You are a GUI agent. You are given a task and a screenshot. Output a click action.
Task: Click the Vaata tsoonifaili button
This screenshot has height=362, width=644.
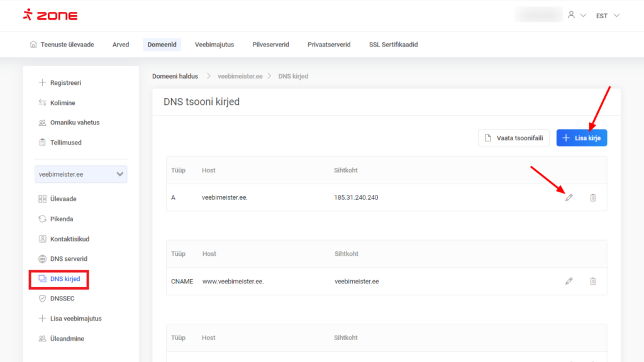point(514,138)
